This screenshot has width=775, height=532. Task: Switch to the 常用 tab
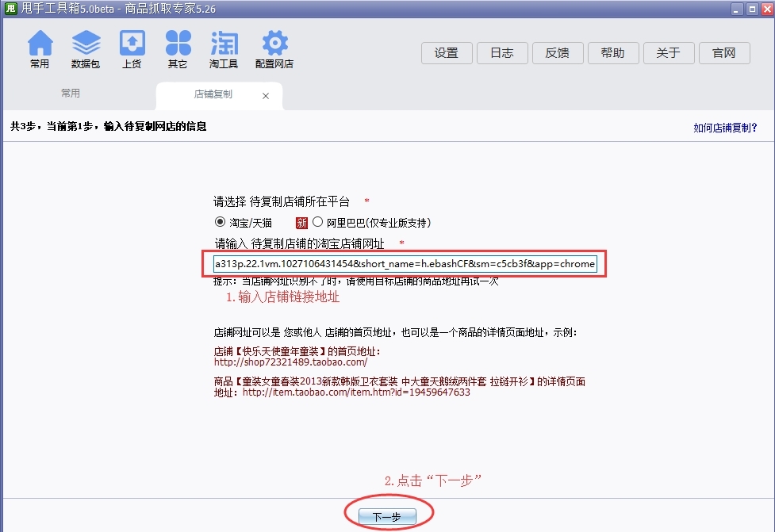[x=70, y=93]
